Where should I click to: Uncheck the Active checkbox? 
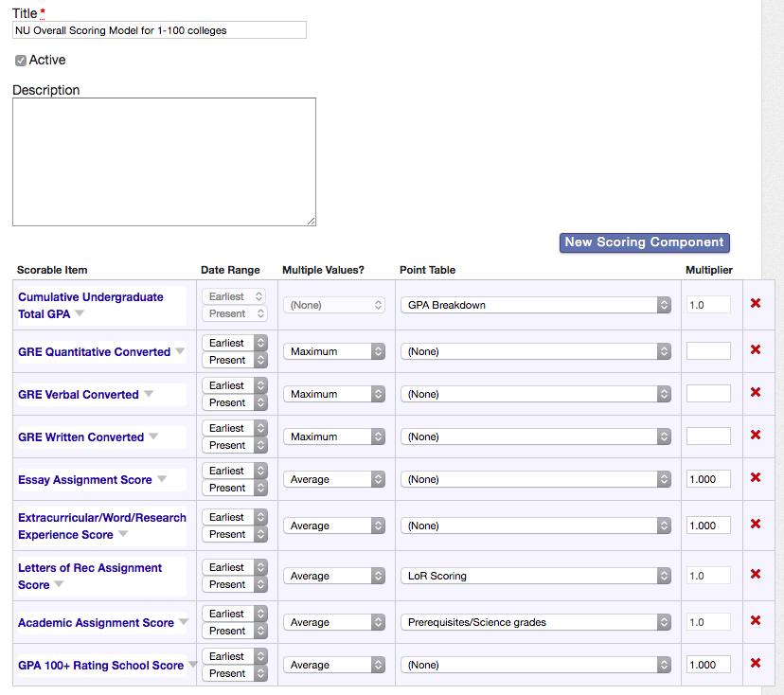pos(21,61)
